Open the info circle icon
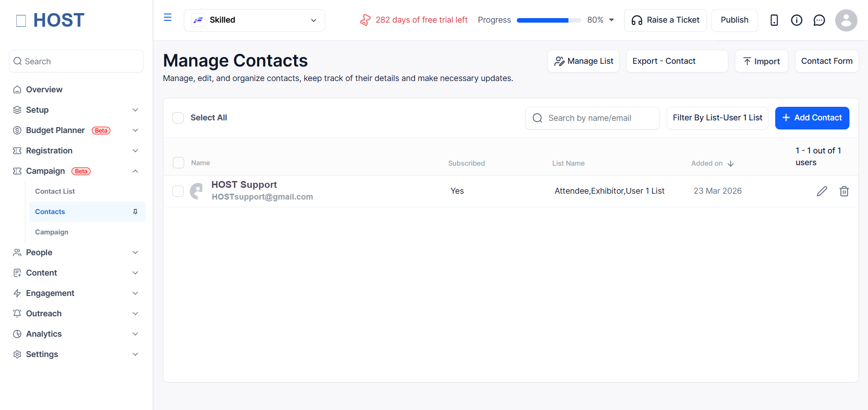 (796, 20)
